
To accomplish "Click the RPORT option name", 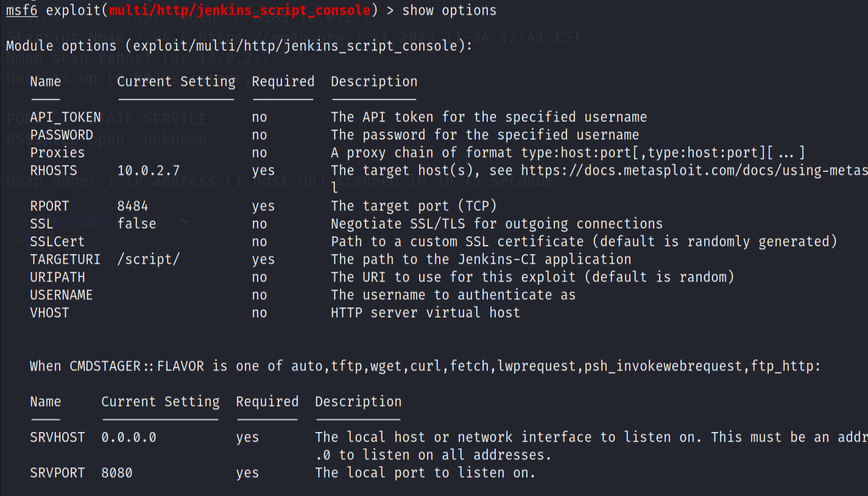I will click(x=49, y=206).
